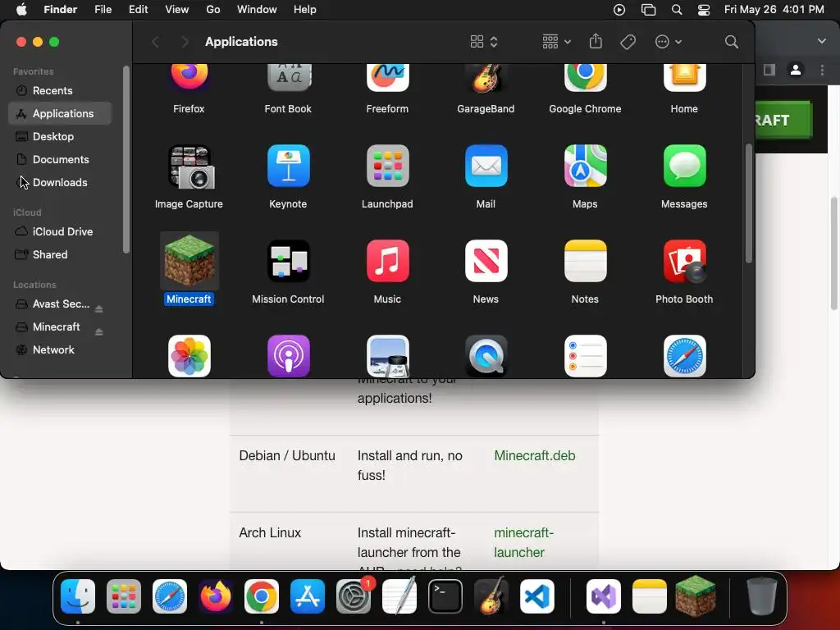Screen dimensions: 840x630
Task: Select Applications in the sidebar
Action: tap(60, 113)
